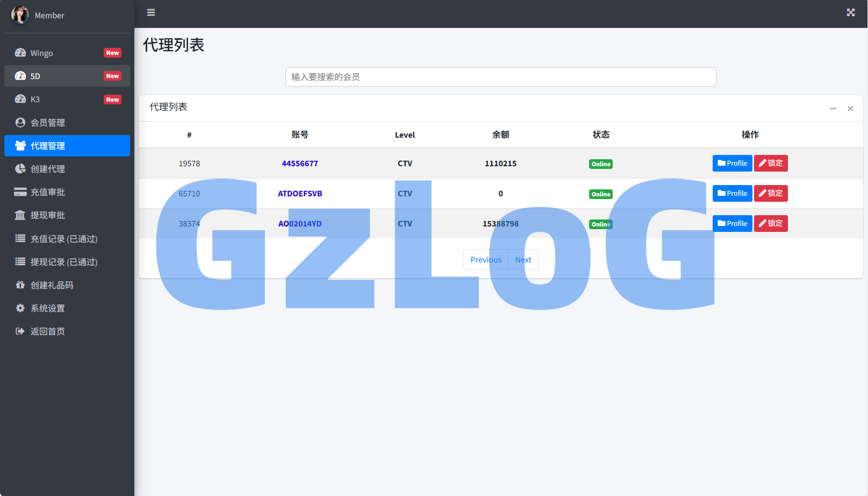Select the 5D lottery icon in sidebar
Screen dimensions: 868x496
(x=20, y=76)
